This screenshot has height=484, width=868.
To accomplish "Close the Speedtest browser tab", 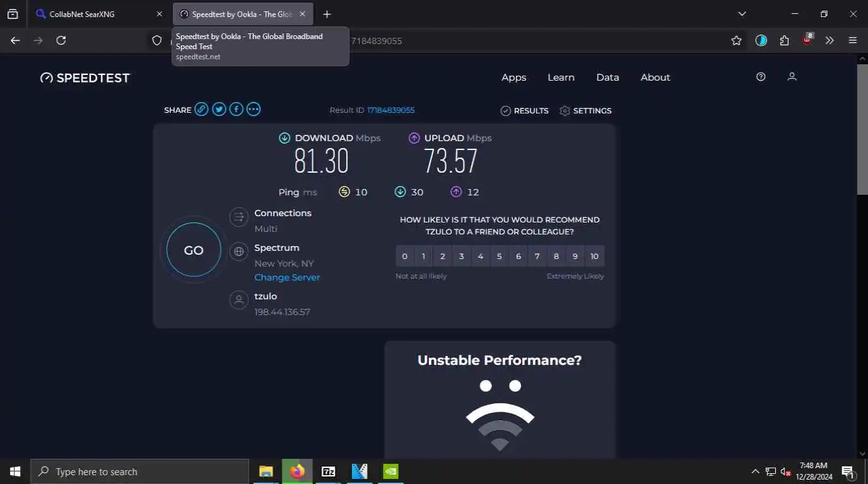I will coord(303,14).
